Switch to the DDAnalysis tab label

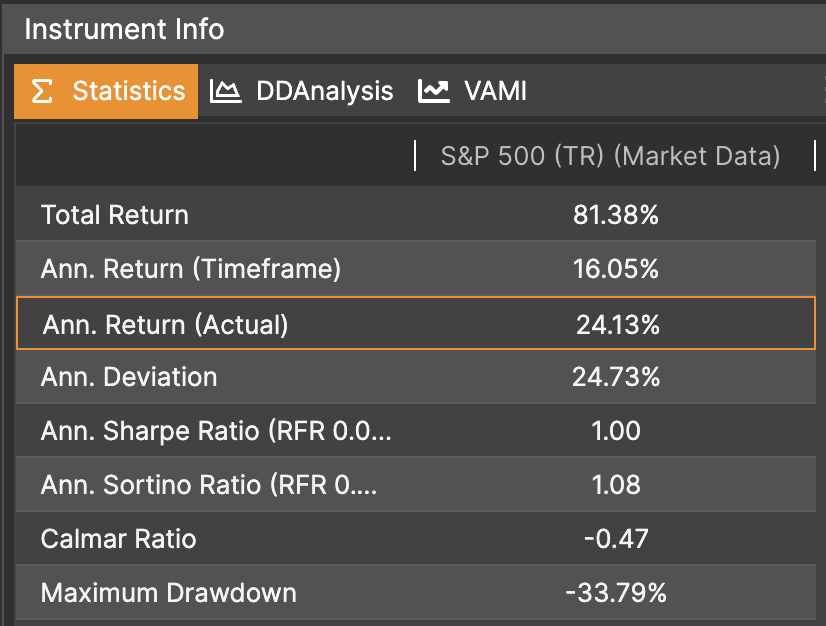click(x=324, y=92)
